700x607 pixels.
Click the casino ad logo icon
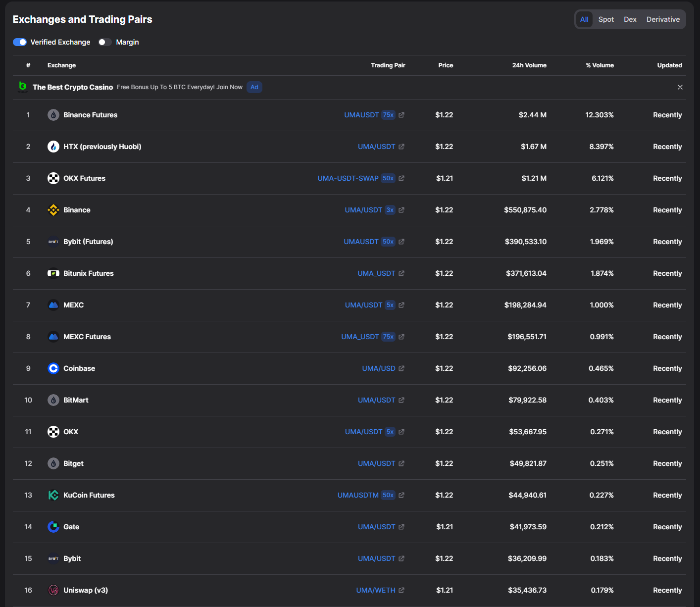pos(23,87)
